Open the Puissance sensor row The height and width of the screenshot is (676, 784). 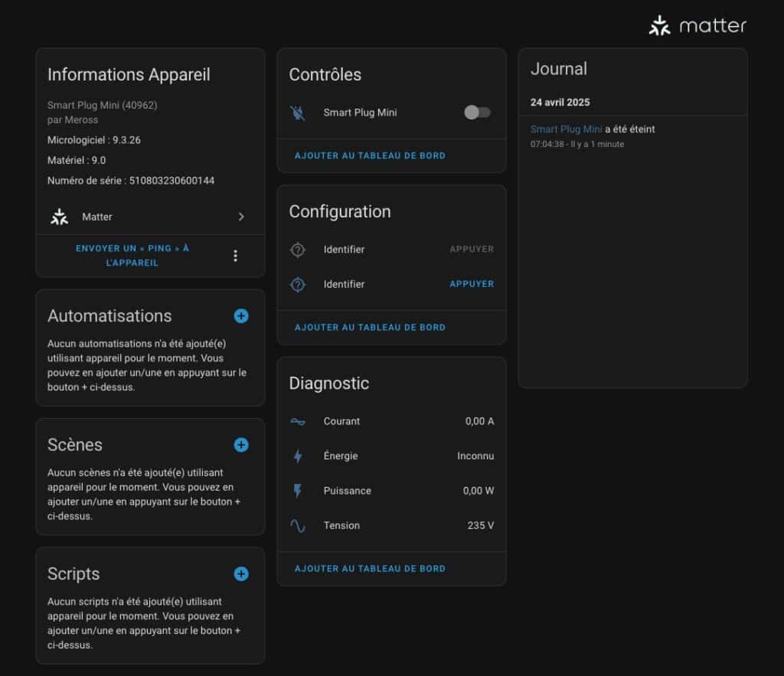(391, 491)
